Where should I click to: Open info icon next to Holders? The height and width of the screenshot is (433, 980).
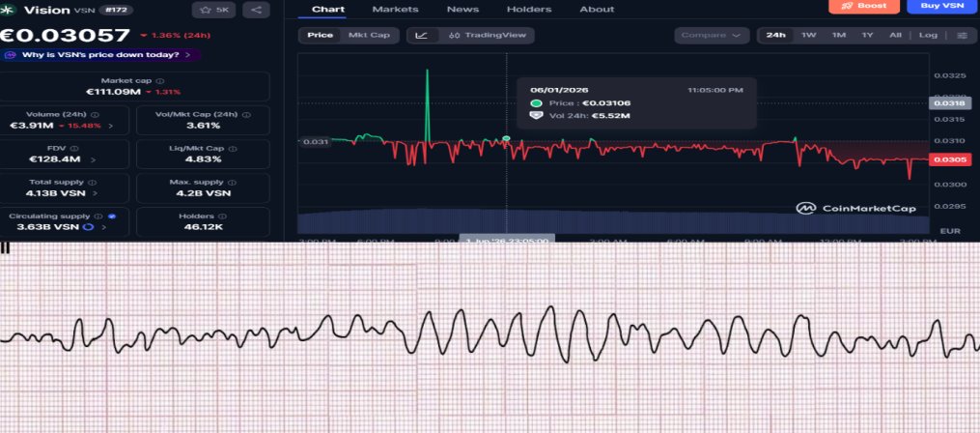[x=223, y=216]
